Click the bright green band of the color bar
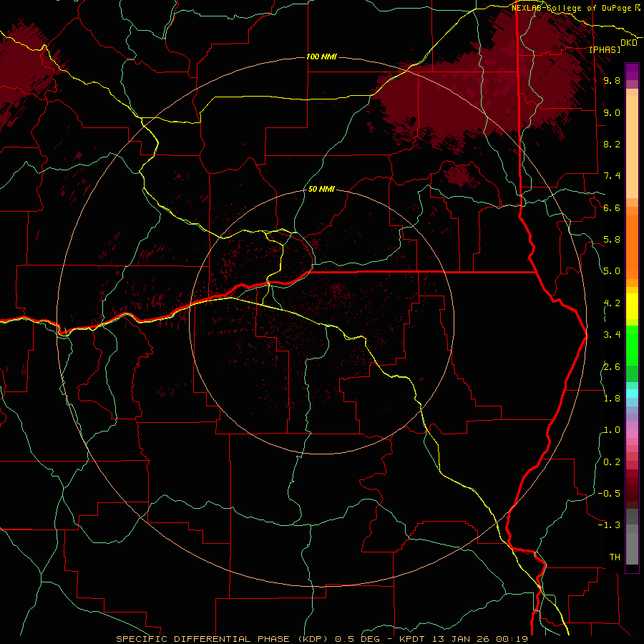The width and height of the screenshot is (644, 644). point(632,344)
